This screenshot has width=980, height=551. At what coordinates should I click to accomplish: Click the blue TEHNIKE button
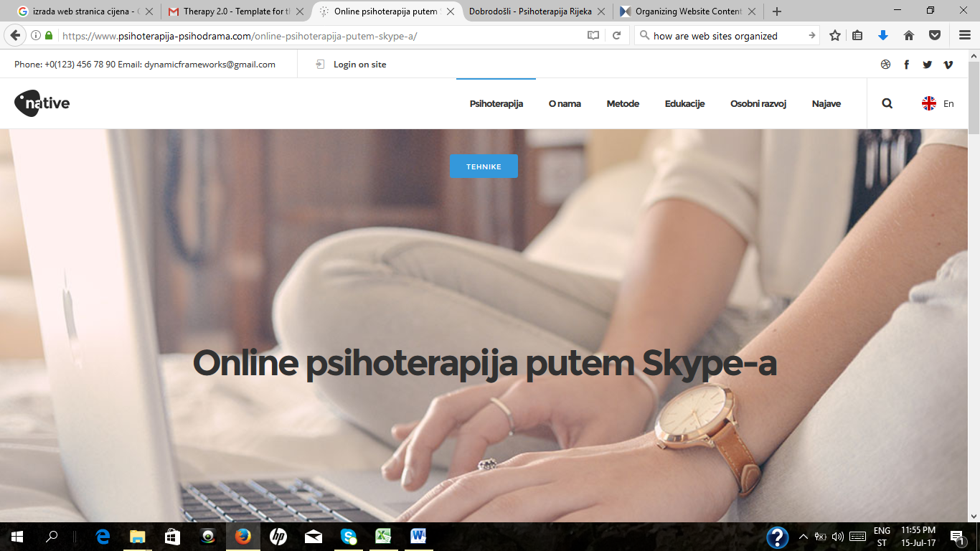(484, 166)
